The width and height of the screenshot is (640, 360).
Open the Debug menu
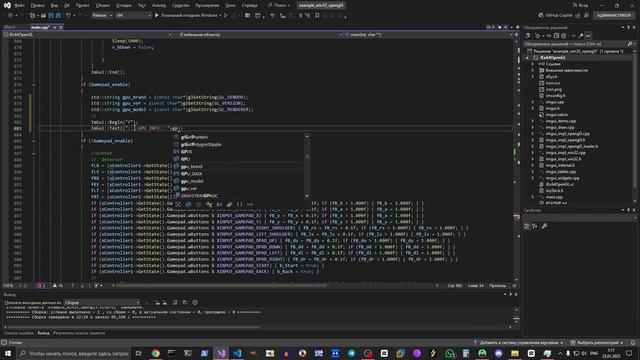tap(123, 5)
